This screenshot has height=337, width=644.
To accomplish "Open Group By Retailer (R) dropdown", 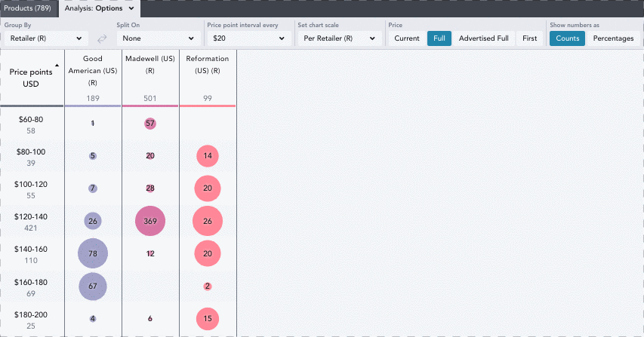I will (46, 38).
